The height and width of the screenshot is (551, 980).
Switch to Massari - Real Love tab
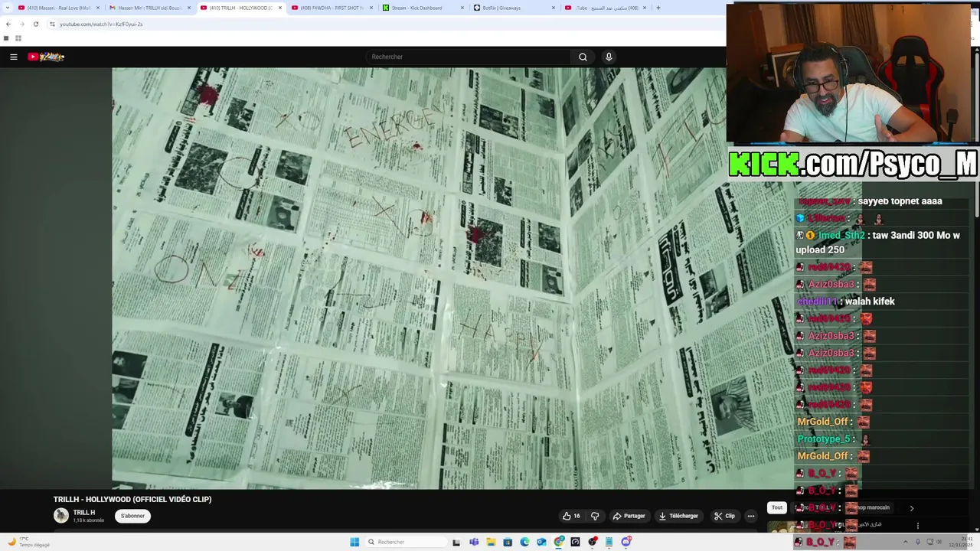tap(58, 8)
